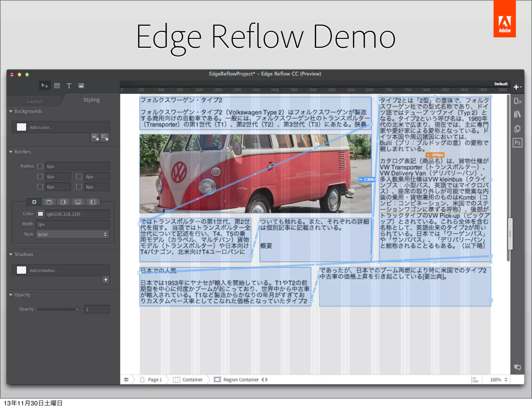Select the Selection arrow tool

tap(45, 86)
